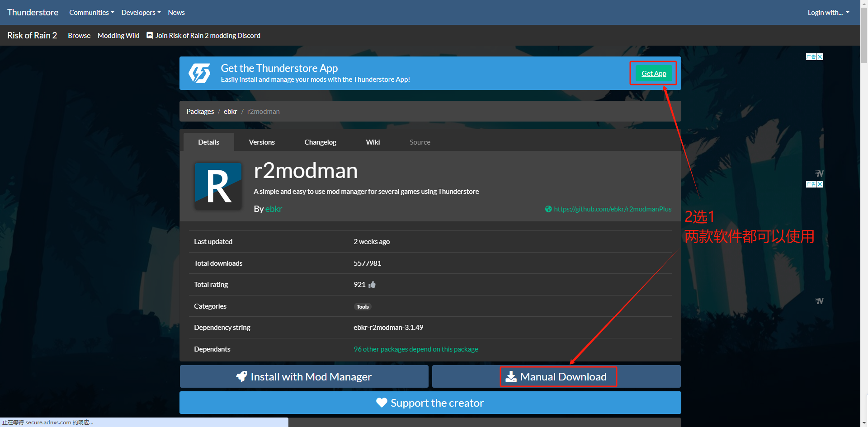Click the Packages breadcrumb link
868x427 pixels.
[200, 112]
